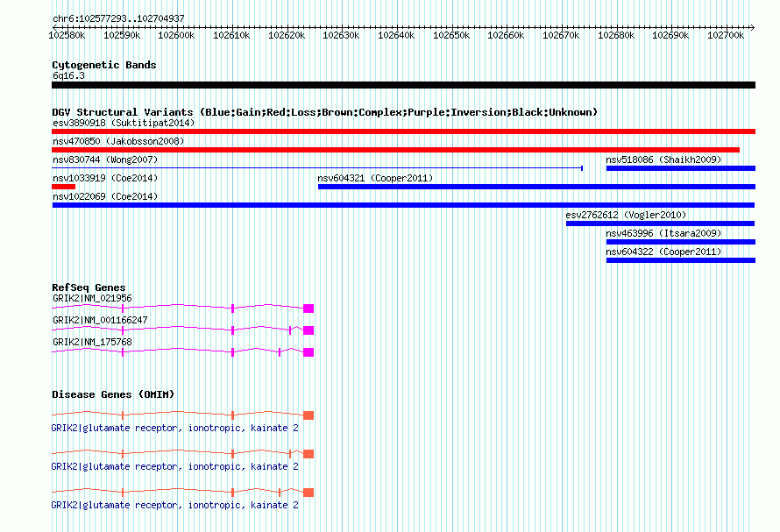Viewport: 780px width, 532px height.
Task: Click the Cytogenetic Bands track title
Action: pyautogui.click(x=104, y=65)
